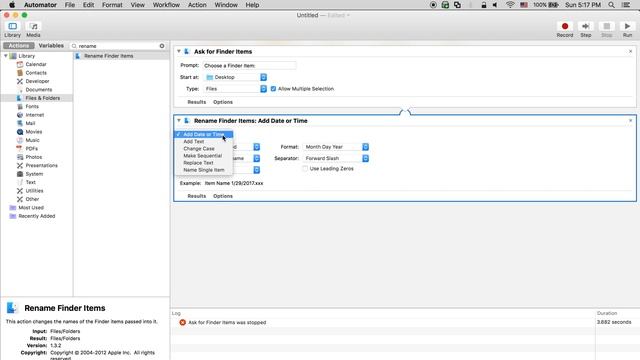The width and height of the screenshot is (640, 360).
Task: Select the Text library category
Action: pyautogui.click(x=31, y=182)
